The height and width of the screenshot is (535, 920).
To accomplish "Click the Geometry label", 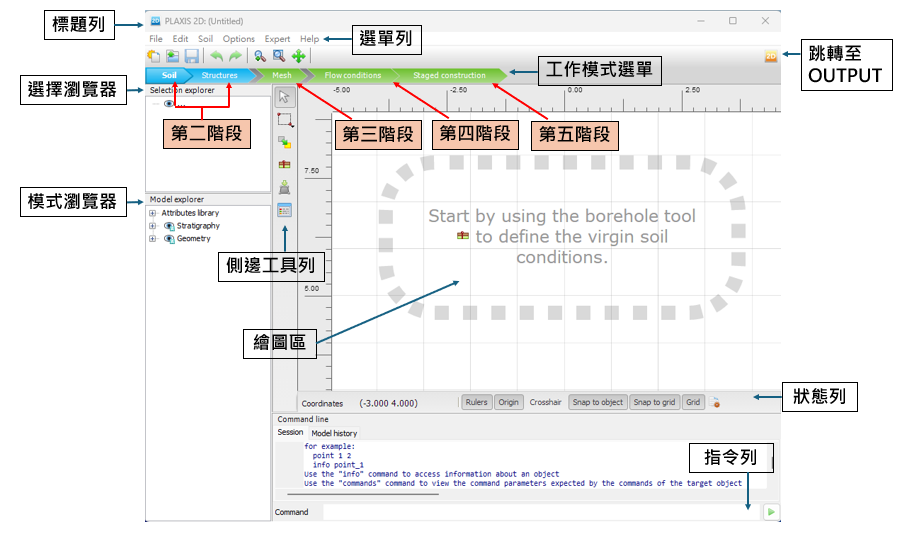I will (194, 239).
